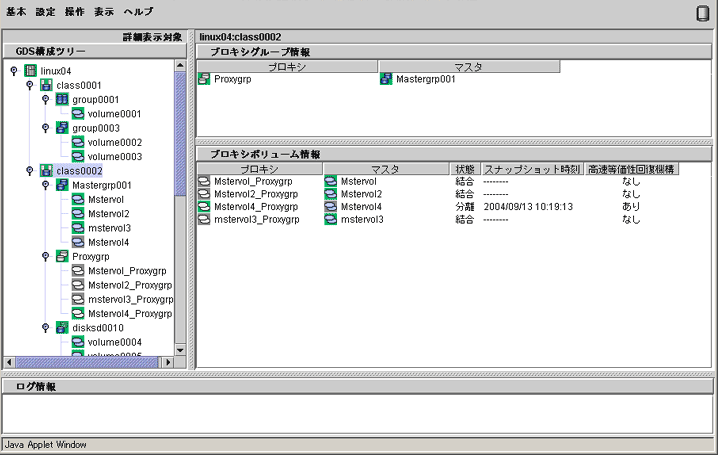Open the 設定 menu
Image resolution: width=718 pixels, height=455 pixels.
click(x=45, y=12)
